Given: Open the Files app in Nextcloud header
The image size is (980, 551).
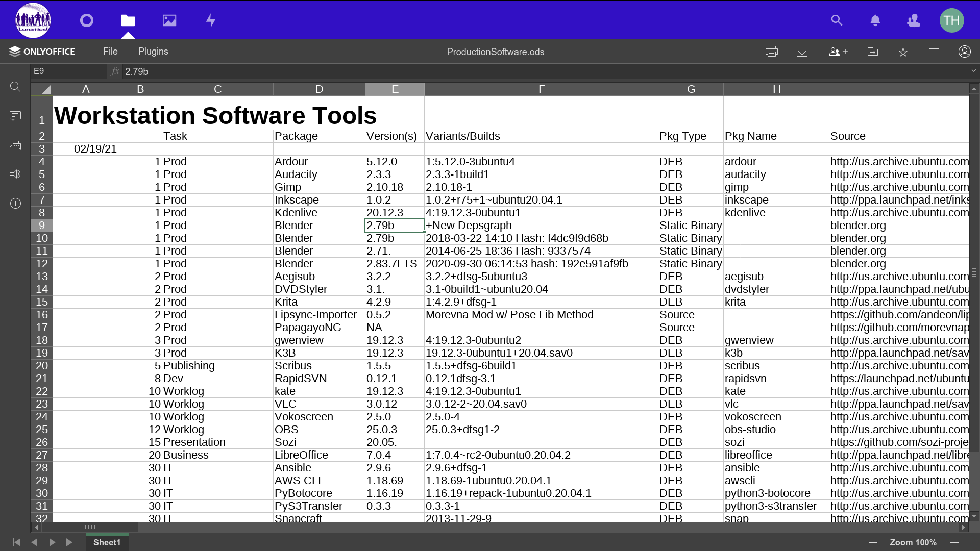Looking at the screenshot, I should (x=128, y=20).
